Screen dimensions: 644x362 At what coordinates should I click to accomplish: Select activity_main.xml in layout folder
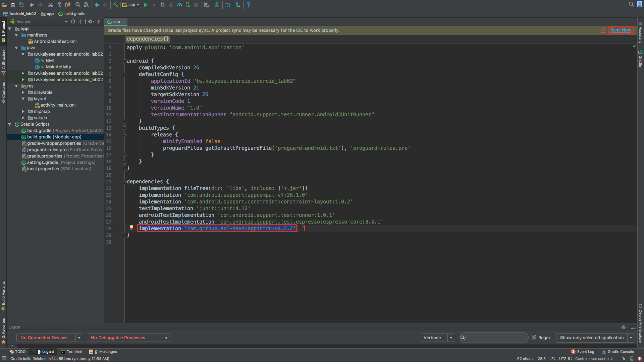point(55,105)
